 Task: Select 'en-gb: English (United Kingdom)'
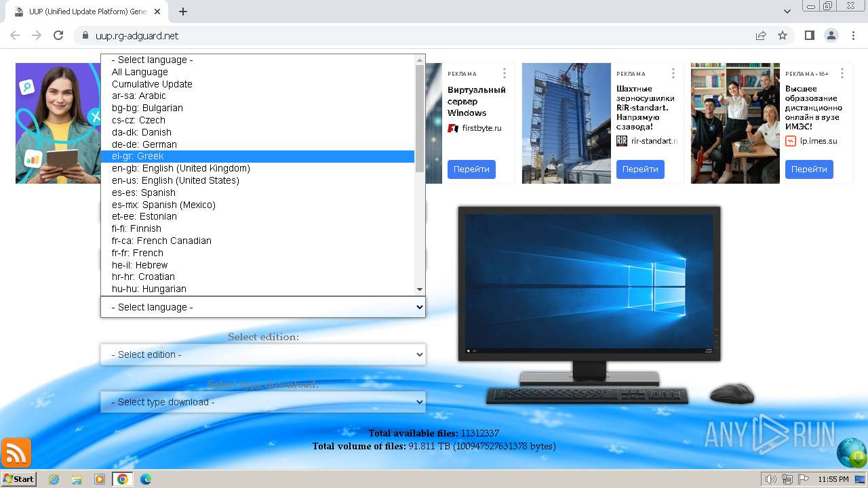[258, 168]
